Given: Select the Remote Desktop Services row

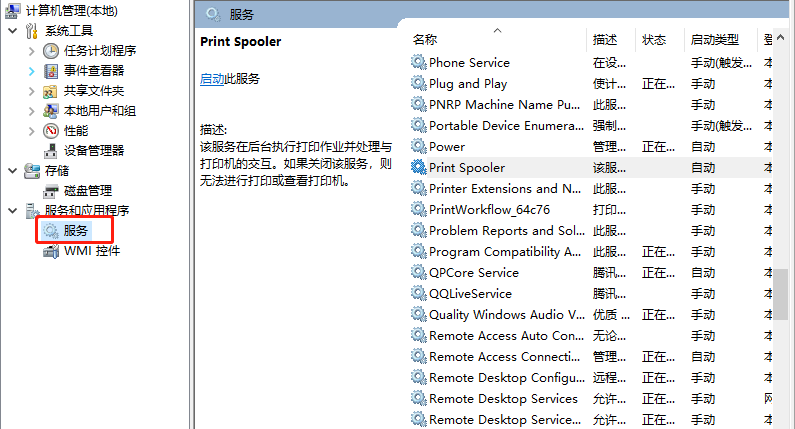Looking at the screenshot, I should pyautogui.click(x=503, y=399).
